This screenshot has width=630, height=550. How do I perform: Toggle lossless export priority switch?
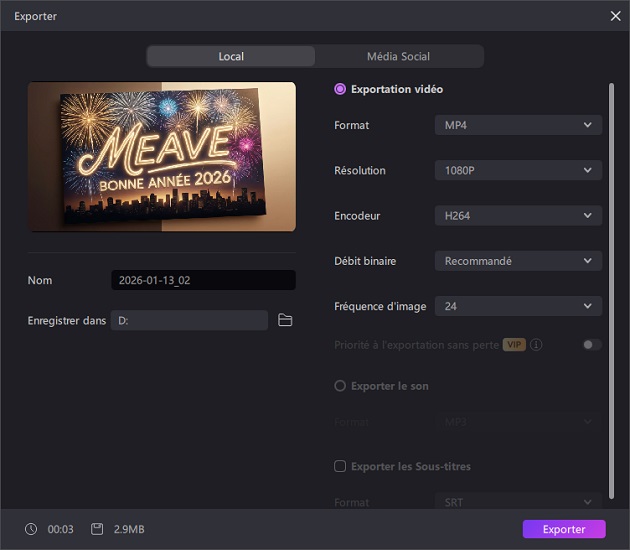592,345
